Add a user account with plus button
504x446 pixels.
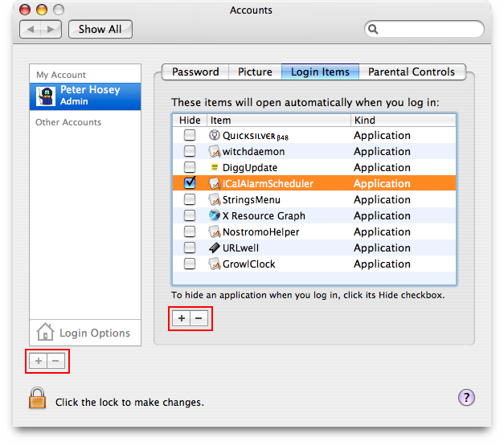pos(39,361)
